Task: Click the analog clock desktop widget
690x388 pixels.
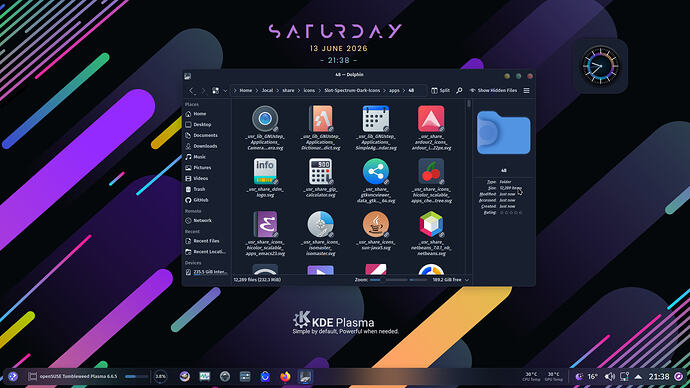Action: [x=600, y=66]
